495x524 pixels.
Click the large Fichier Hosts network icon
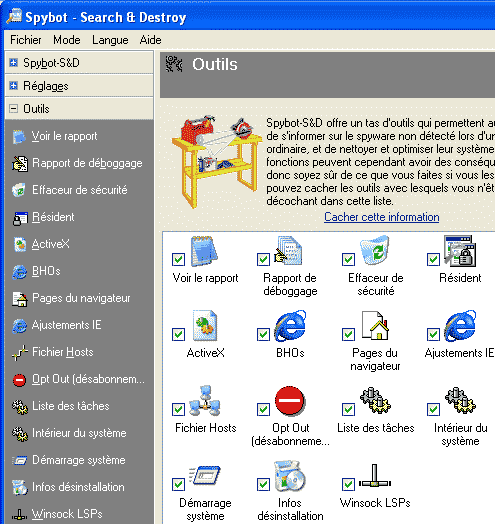[x=205, y=401]
